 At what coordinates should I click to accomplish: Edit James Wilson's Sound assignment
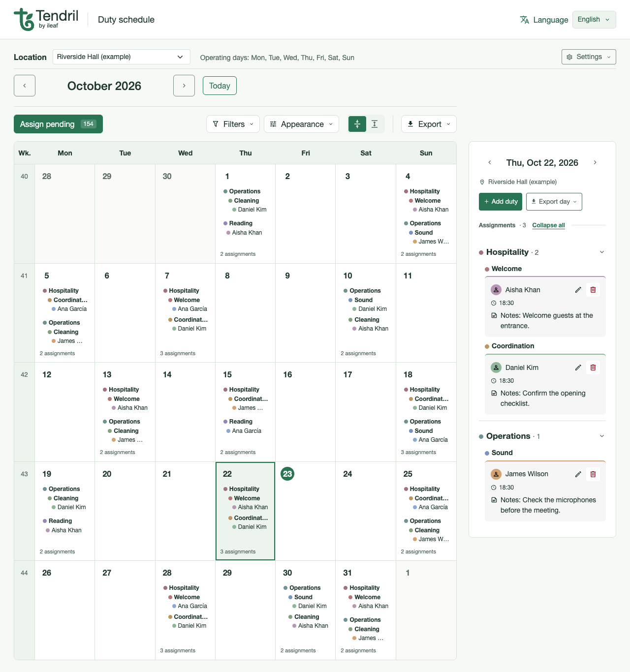coord(578,474)
